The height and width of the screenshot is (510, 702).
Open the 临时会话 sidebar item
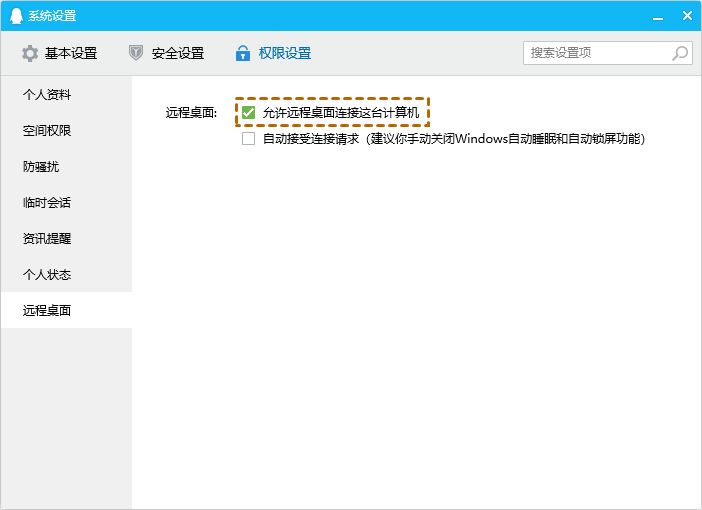(47, 203)
